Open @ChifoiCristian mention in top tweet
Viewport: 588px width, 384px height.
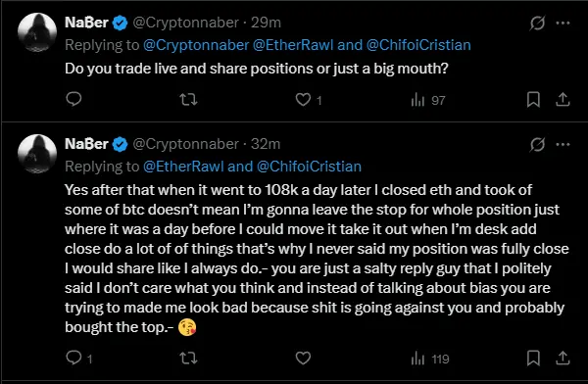(418, 45)
